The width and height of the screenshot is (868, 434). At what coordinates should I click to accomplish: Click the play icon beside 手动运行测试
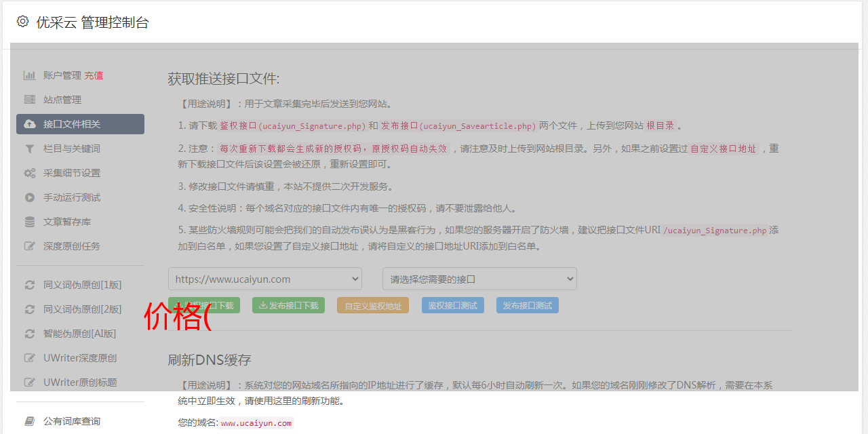tap(30, 197)
